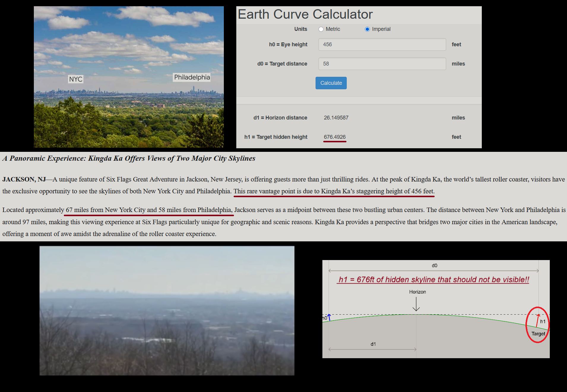Click the 'Earth Curve Calculator' heading

(x=305, y=14)
